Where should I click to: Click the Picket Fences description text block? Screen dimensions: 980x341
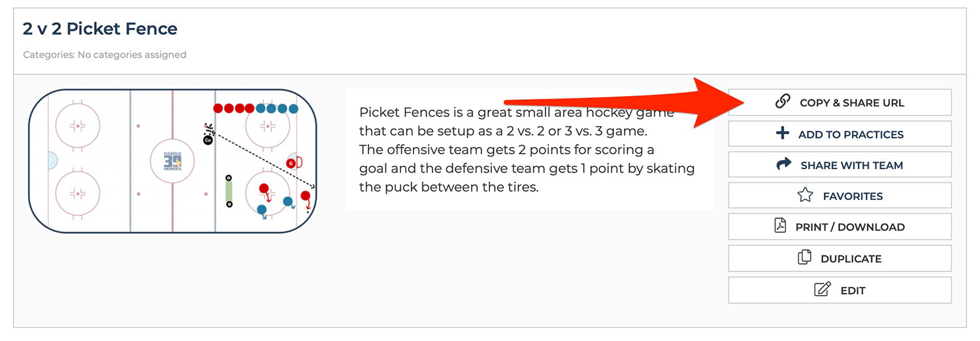[x=527, y=150]
